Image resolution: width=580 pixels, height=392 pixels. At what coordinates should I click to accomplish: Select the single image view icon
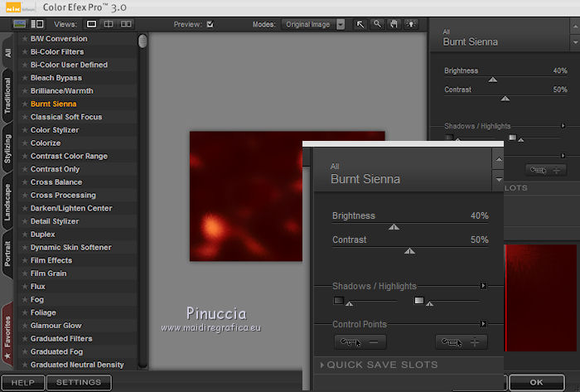[x=92, y=24]
